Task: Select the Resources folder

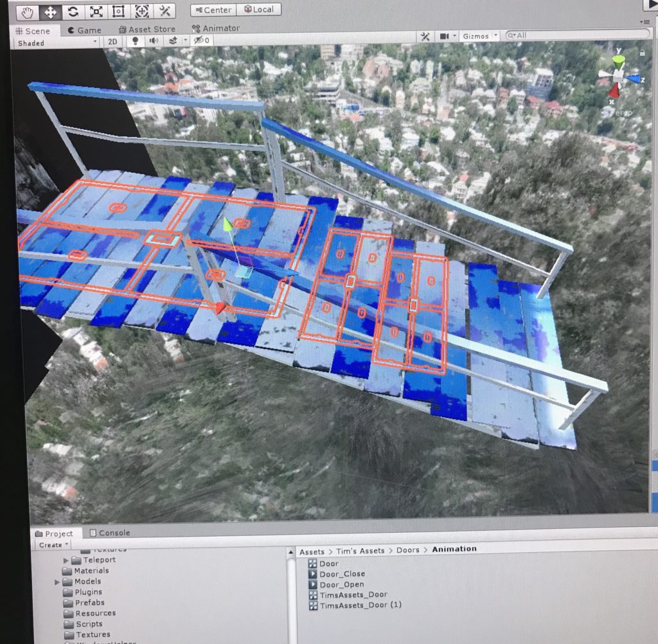Action: (90, 613)
